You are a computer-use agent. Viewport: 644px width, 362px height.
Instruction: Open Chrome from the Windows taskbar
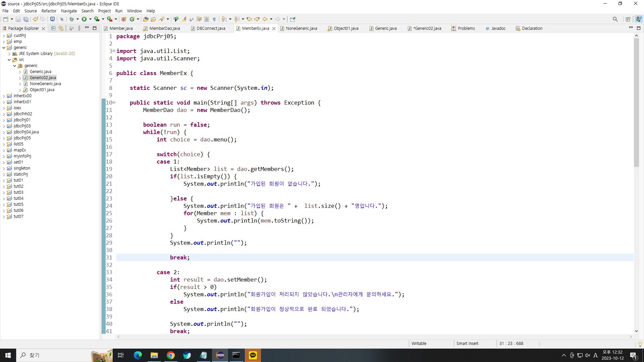171,355
